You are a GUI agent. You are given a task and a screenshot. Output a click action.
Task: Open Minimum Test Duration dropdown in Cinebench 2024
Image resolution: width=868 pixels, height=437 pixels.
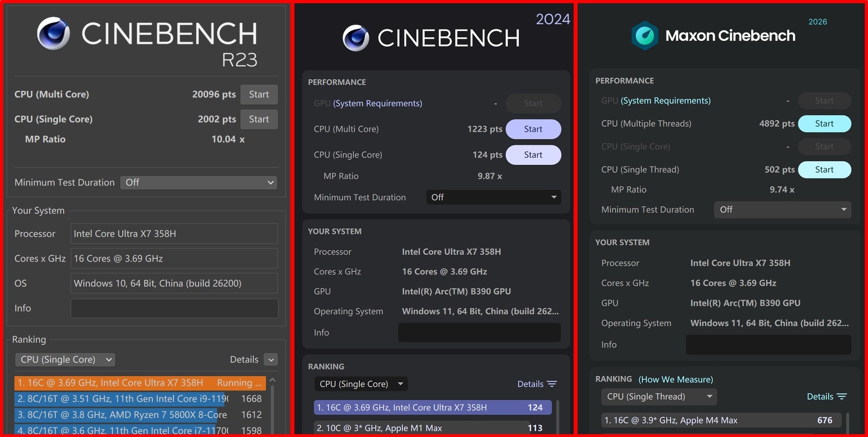493,197
